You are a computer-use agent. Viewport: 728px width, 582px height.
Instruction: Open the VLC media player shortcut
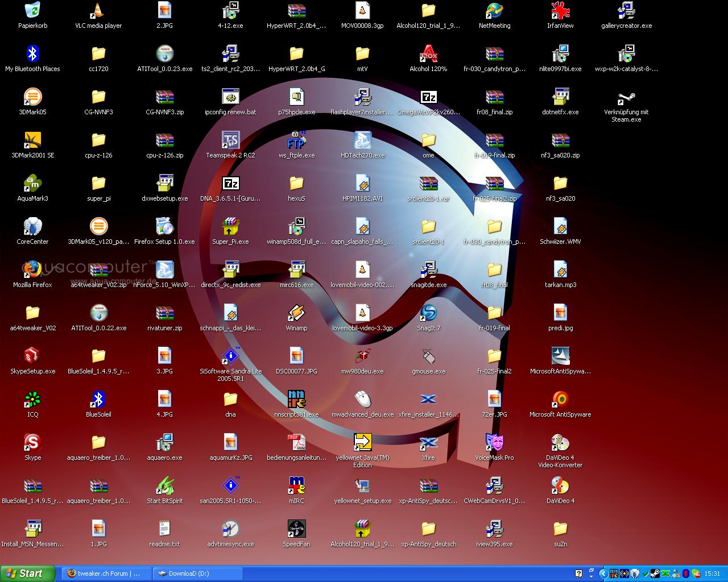[98, 11]
